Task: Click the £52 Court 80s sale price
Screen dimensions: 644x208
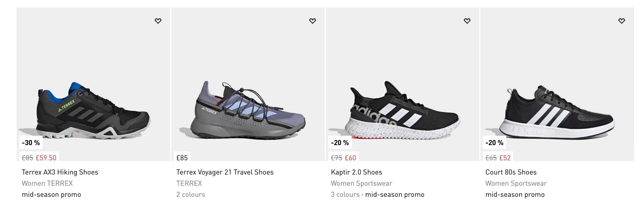Action: [x=505, y=158]
